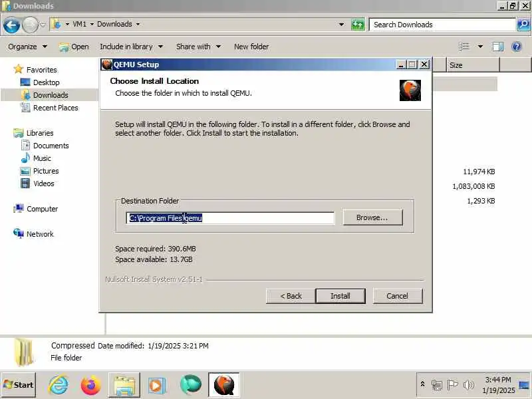Toggle the preview pane icon
The height and width of the screenshot is (399, 532).
(x=497, y=47)
